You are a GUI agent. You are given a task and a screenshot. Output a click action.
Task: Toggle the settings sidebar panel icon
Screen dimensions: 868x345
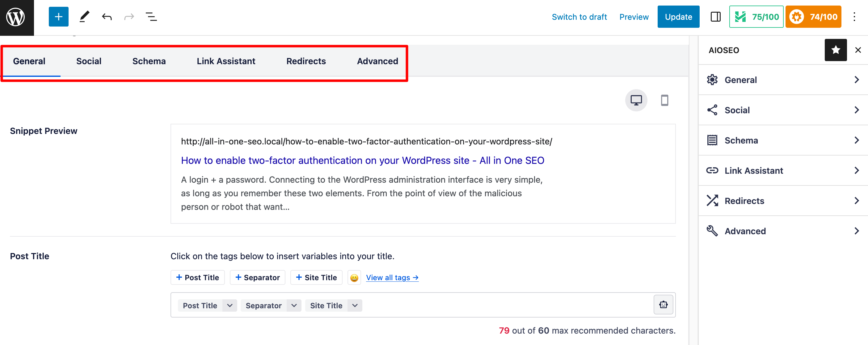pyautogui.click(x=715, y=17)
